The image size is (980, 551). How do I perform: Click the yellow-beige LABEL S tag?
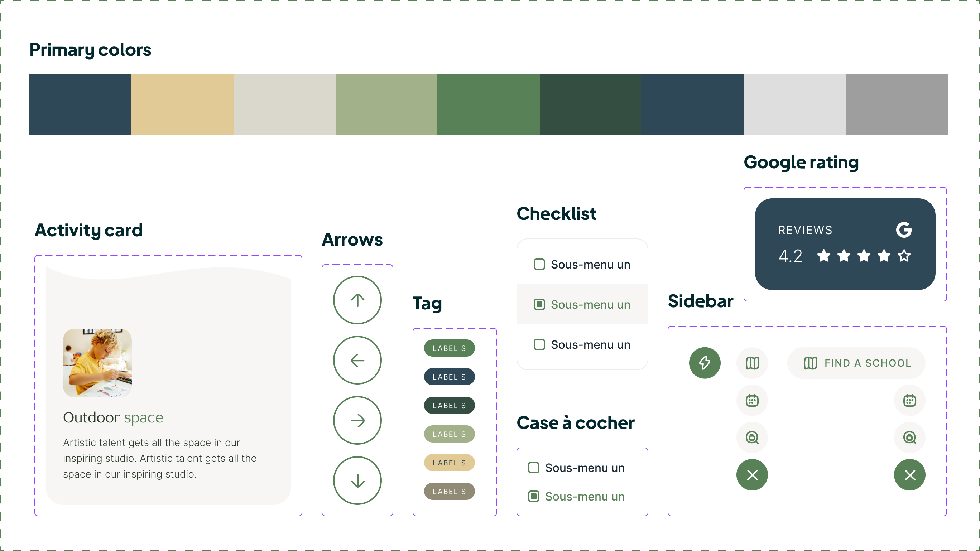(449, 463)
